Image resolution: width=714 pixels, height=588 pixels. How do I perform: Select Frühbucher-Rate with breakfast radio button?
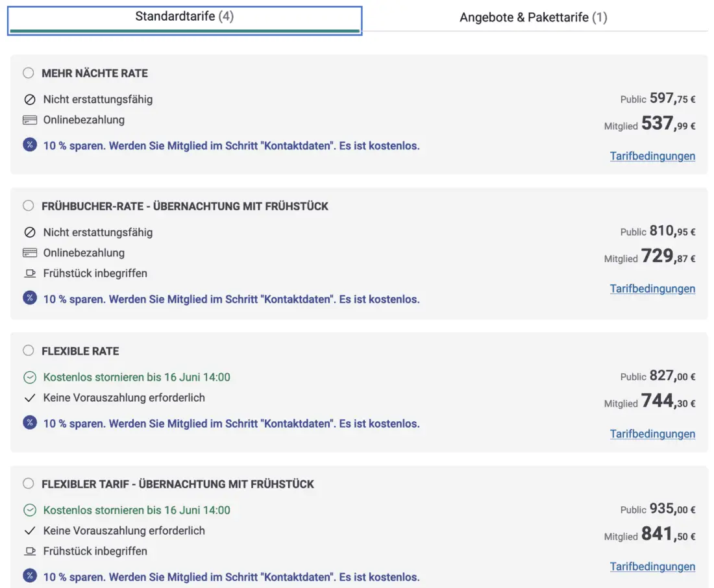pyautogui.click(x=29, y=206)
